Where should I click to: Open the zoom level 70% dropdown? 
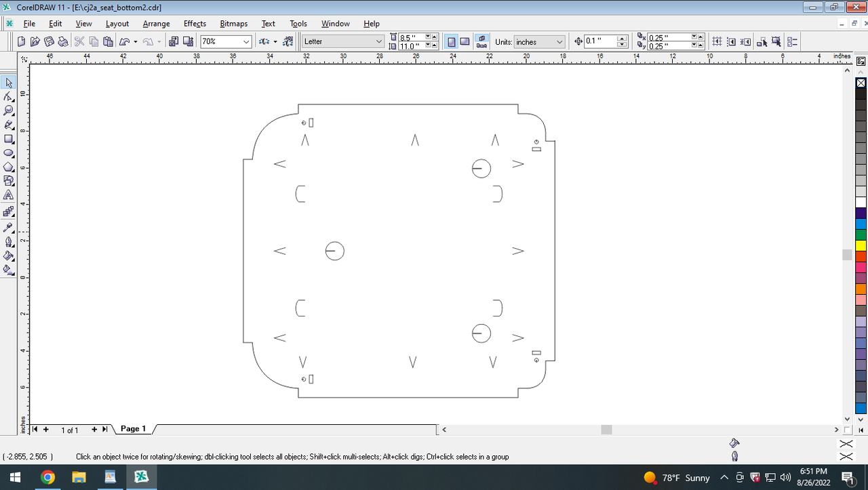pyautogui.click(x=247, y=41)
